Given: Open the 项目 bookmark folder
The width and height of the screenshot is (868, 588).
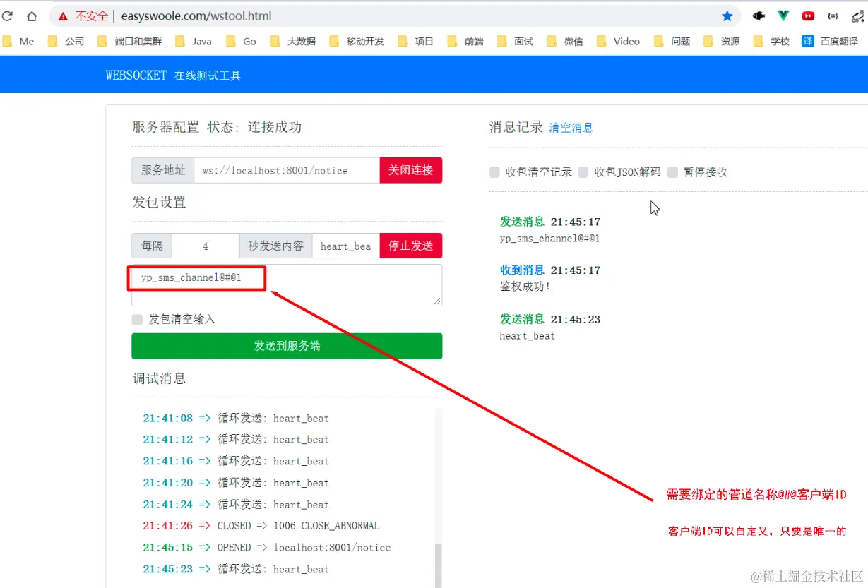Looking at the screenshot, I should coord(415,42).
